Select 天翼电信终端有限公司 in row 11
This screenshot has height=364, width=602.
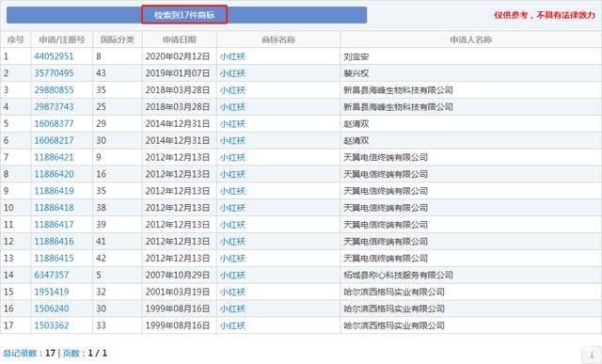386,225
